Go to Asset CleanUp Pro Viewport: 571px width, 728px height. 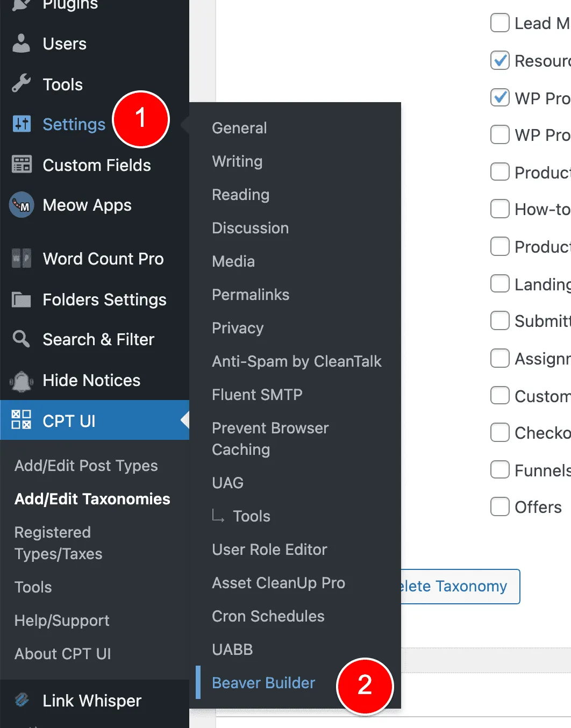click(279, 583)
